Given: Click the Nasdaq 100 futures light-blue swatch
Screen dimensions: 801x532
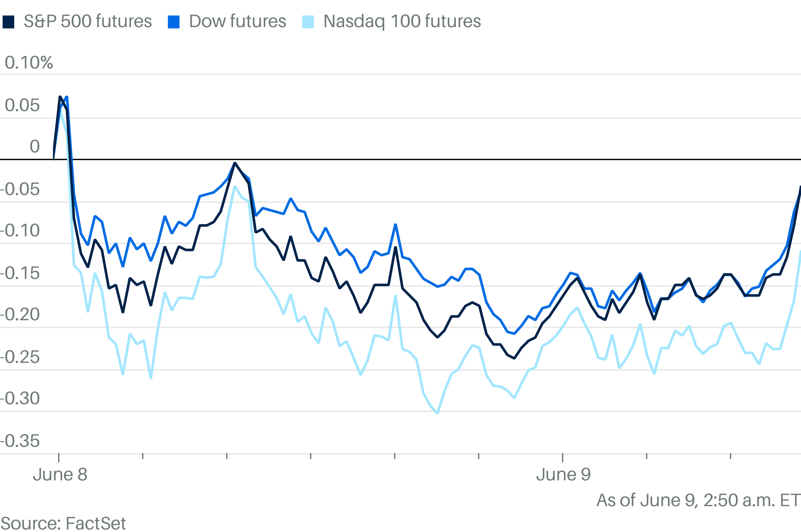Looking at the screenshot, I should coord(308,22).
